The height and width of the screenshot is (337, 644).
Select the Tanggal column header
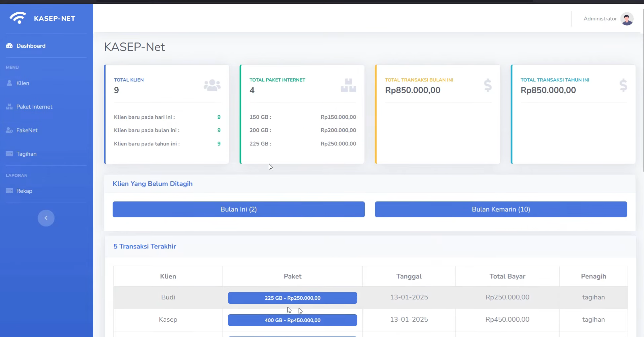pos(409,276)
